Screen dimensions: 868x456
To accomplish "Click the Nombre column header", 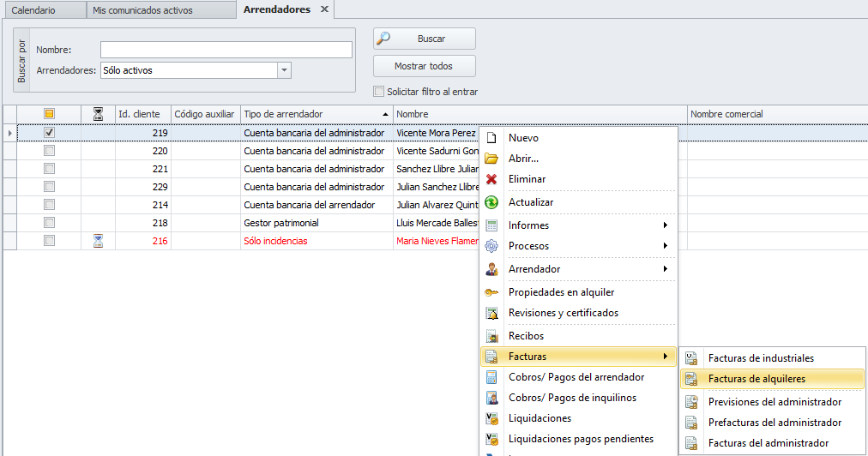I will tap(539, 114).
